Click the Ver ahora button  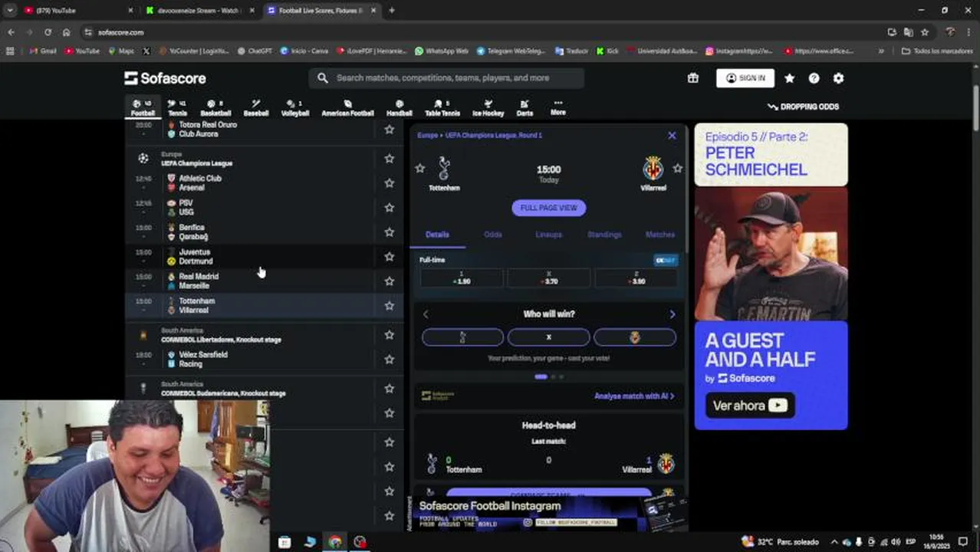[749, 406]
